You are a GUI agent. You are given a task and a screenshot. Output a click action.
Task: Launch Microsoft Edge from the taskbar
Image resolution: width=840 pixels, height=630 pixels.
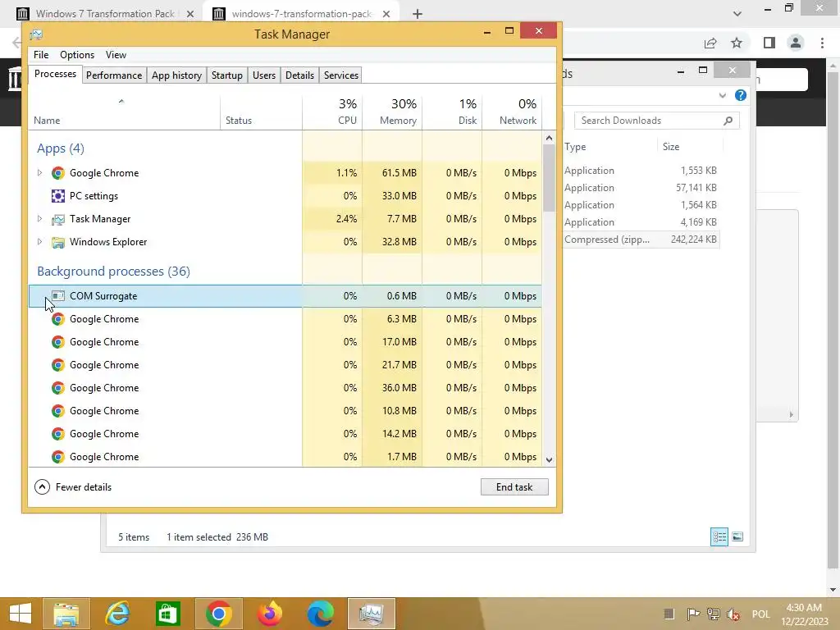tap(321, 614)
